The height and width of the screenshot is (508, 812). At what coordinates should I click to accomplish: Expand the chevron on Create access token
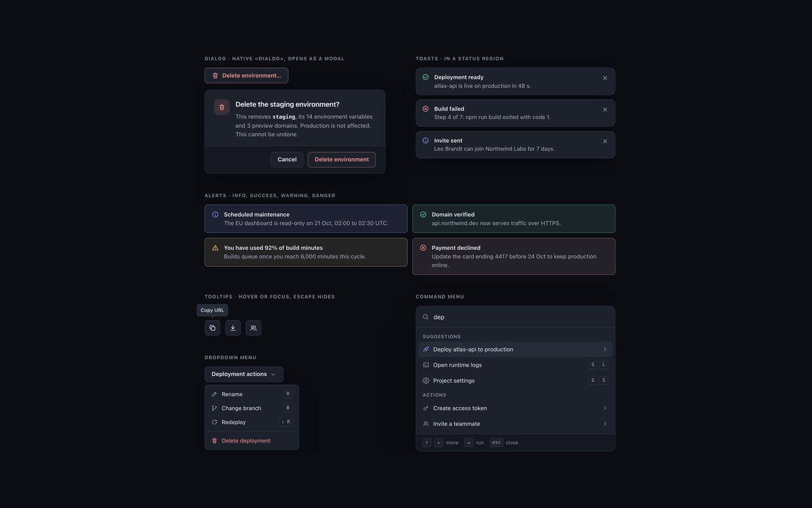605,408
